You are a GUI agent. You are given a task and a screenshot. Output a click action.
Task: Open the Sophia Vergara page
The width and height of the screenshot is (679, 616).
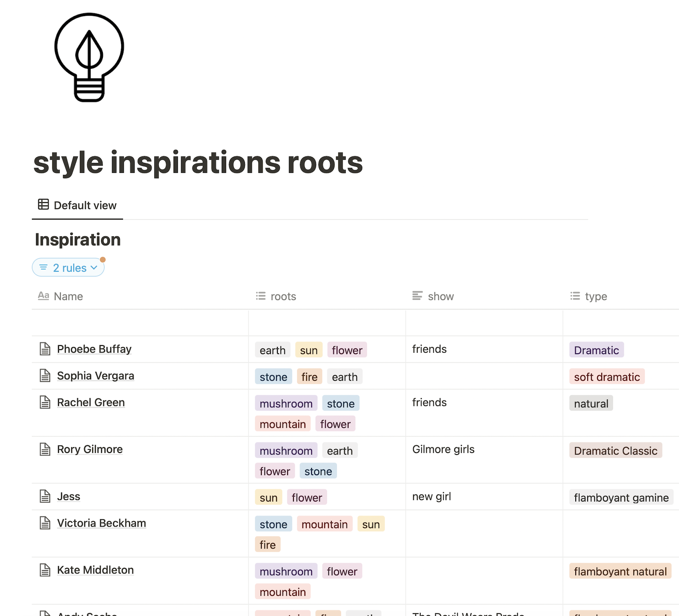pos(95,375)
